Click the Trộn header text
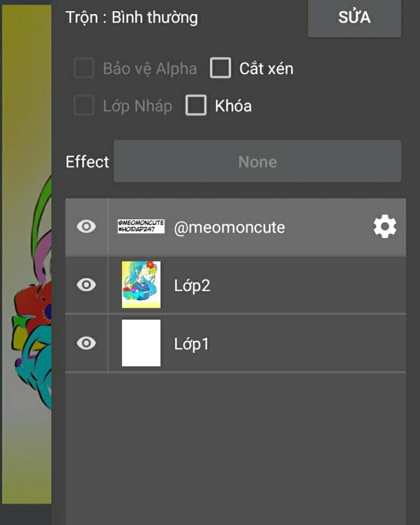The width and height of the screenshot is (420, 525). (x=80, y=17)
